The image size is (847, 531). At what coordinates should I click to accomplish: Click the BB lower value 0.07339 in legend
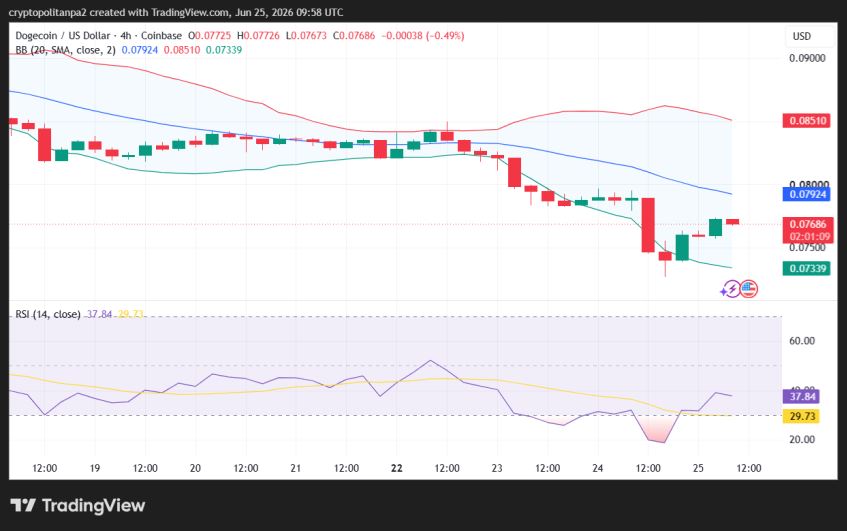point(224,50)
